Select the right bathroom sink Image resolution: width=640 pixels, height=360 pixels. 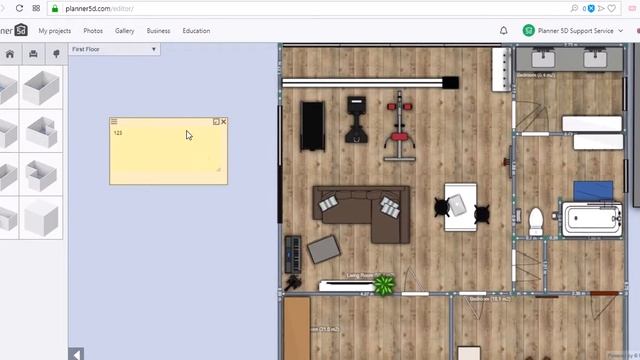coord(595,58)
